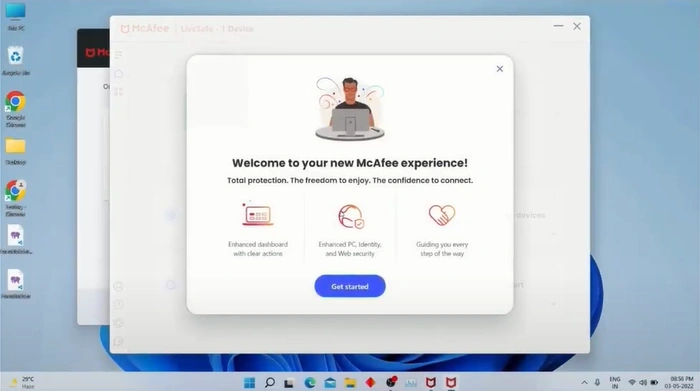Image resolution: width=700 pixels, height=391 pixels.
Task: Minimize the McAfee LiveSafe window
Action: (558, 26)
